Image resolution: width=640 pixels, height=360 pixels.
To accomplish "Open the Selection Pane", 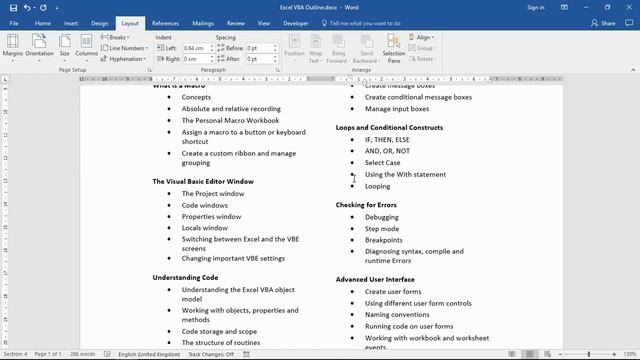I will pos(393,48).
